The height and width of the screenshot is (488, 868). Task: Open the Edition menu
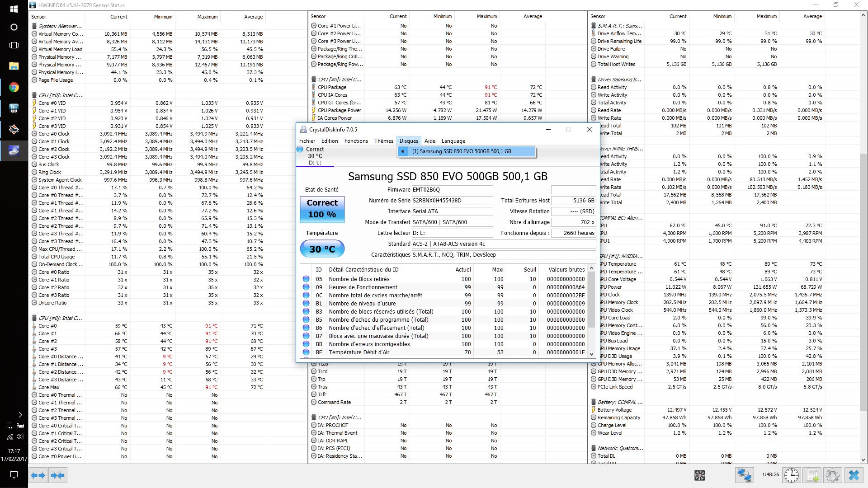point(330,141)
